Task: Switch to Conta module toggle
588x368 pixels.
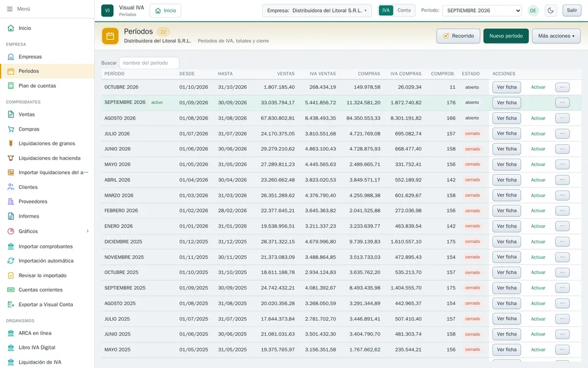Action: [404, 10]
